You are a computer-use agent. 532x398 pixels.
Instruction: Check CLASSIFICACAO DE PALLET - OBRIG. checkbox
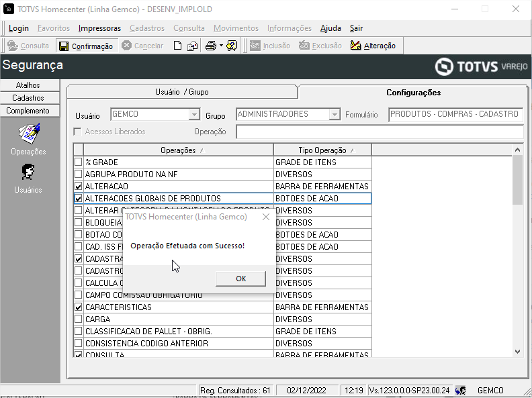click(79, 331)
